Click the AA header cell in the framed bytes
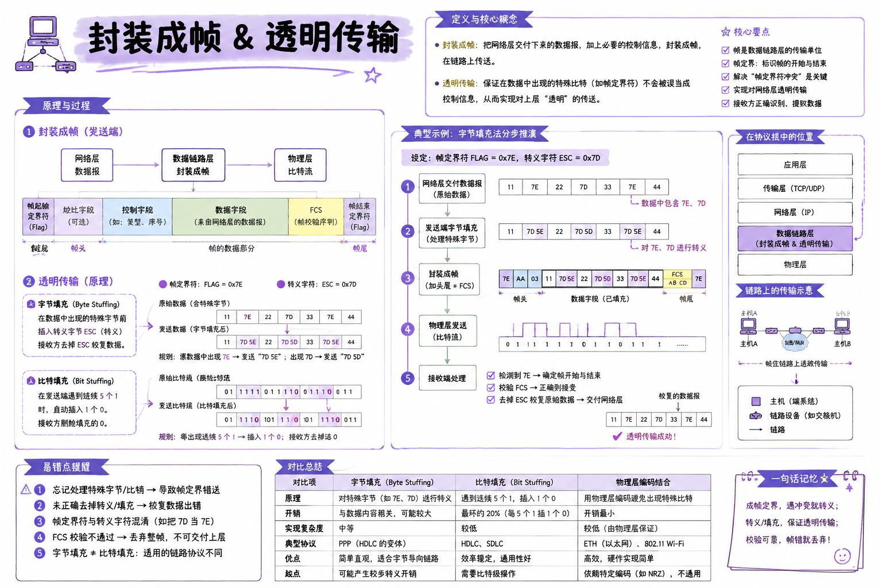 point(520,278)
